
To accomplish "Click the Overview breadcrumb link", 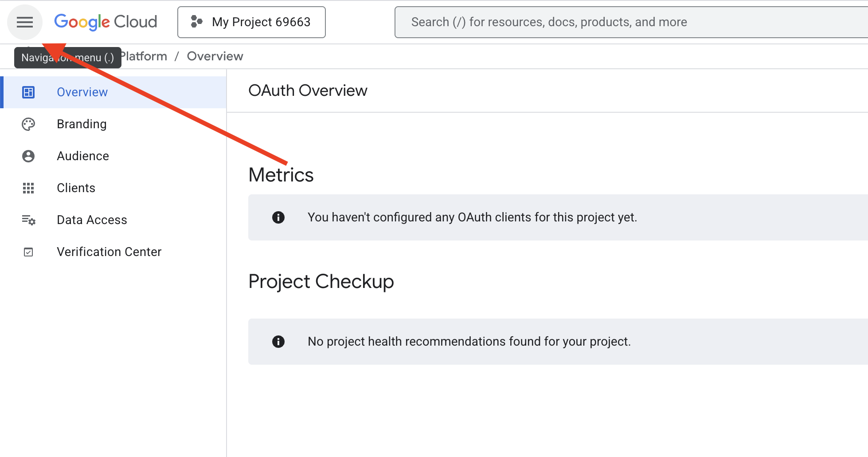I will click(x=215, y=56).
